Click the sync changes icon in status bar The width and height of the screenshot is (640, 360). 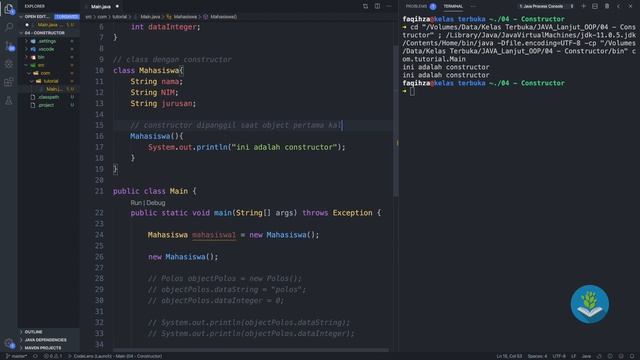(x=36, y=356)
